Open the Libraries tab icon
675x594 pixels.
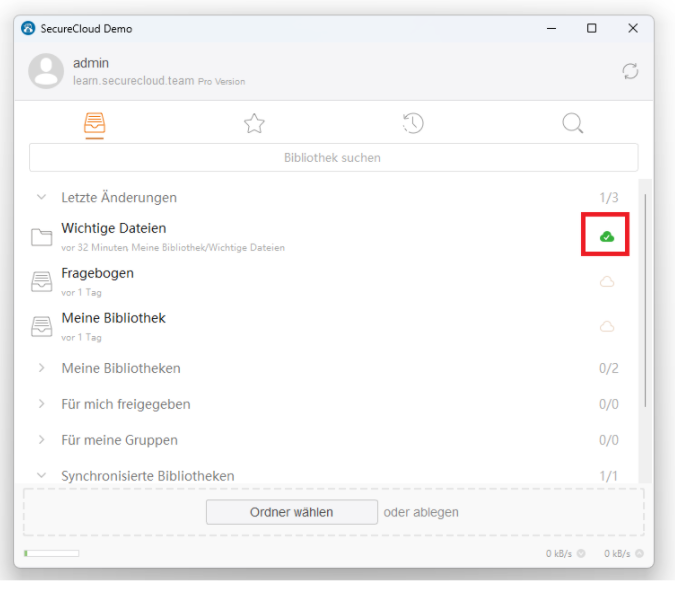[95, 124]
